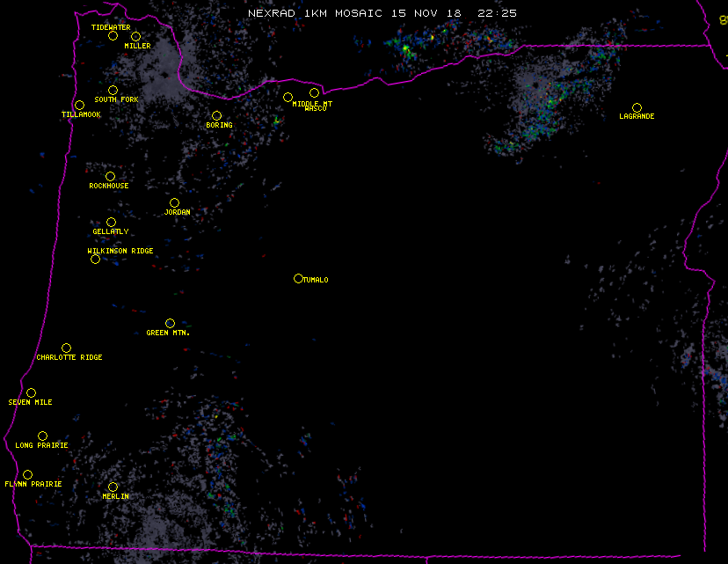Click the WASCO label text
The image size is (728, 564).
coord(314,109)
